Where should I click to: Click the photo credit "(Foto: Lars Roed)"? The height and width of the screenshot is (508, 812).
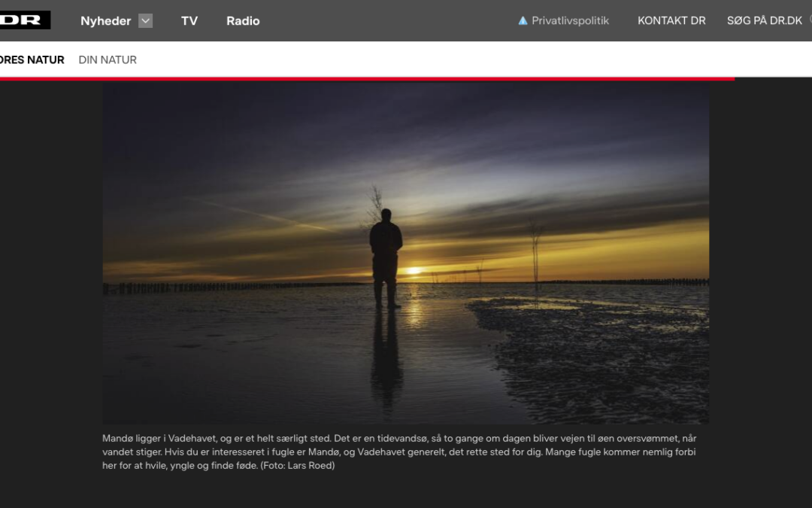tap(298, 466)
